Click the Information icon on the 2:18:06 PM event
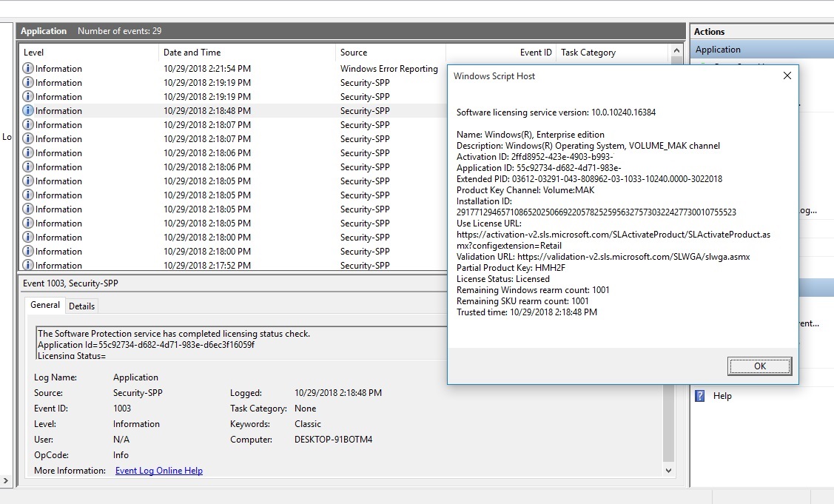 [27, 152]
